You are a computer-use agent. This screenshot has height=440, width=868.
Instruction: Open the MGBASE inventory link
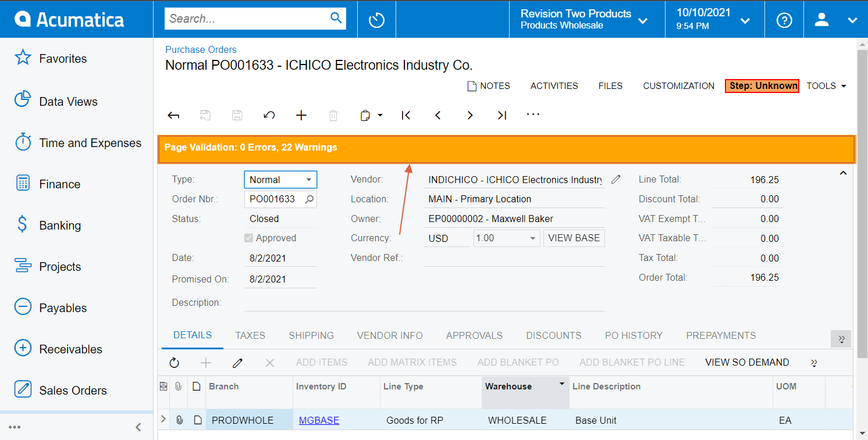click(319, 420)
